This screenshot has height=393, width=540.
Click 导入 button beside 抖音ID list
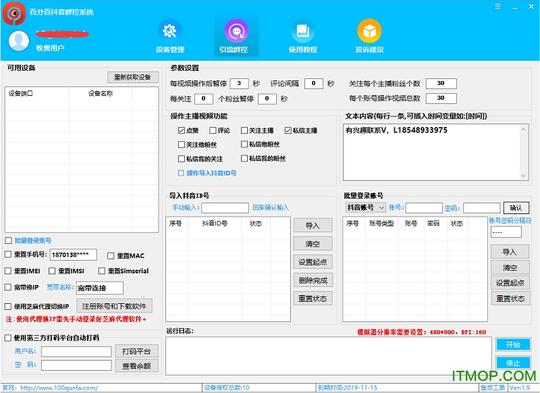pyautogui.click(x=313, y=226)
